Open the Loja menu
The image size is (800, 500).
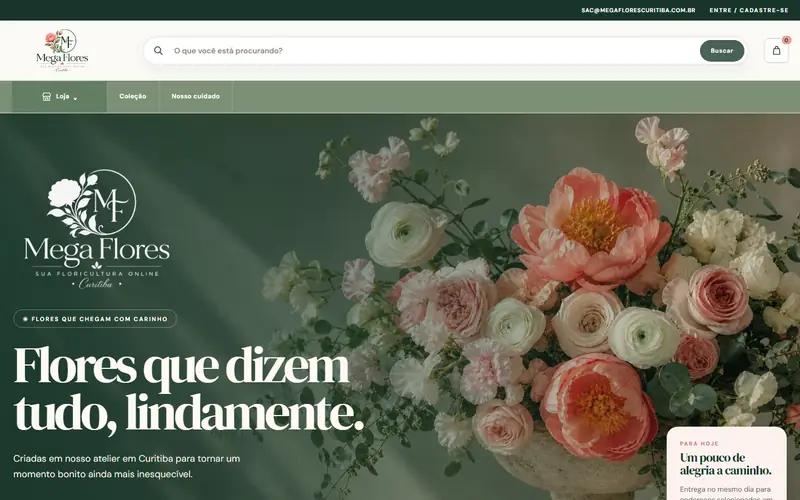pos(59,96)
